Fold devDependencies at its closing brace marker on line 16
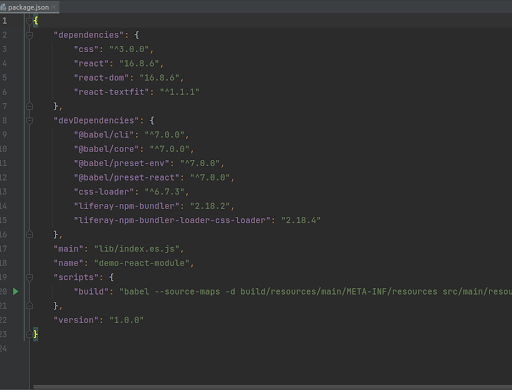Image resolution: width=512 pixels, height=390 pixels. [x=29, y=235]
